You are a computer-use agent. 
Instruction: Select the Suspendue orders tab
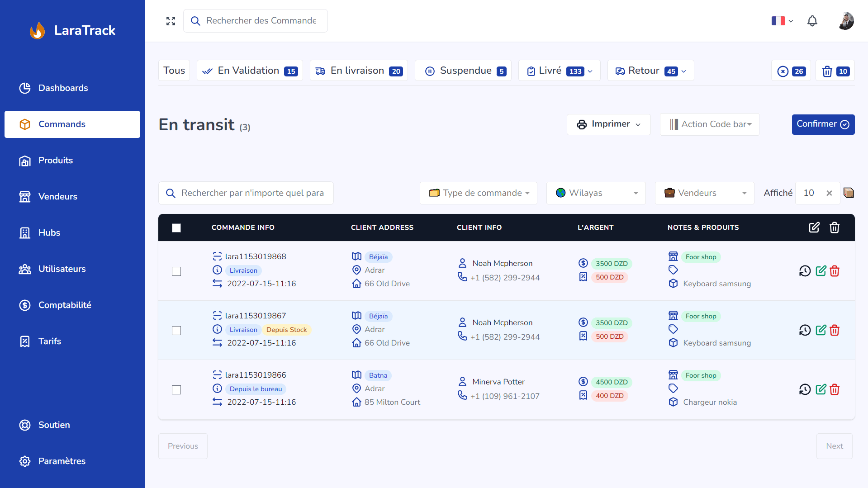click(x=462, y=70)
